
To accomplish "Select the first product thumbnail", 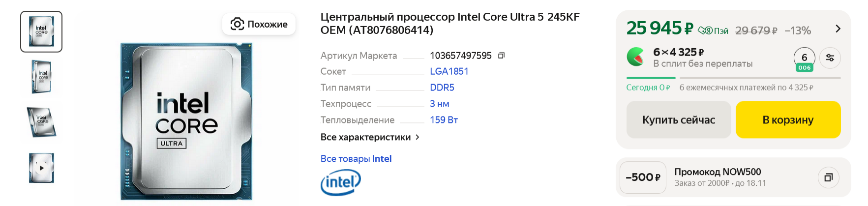I will 41,31.
